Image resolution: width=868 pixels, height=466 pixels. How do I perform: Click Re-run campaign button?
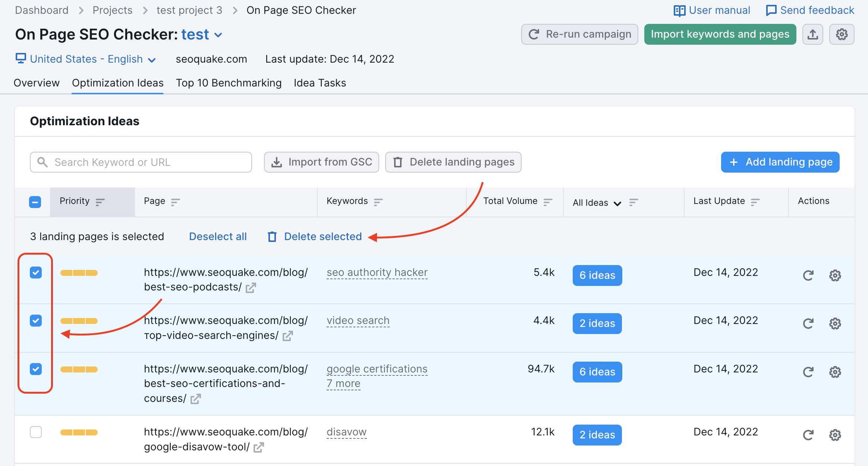580,34
